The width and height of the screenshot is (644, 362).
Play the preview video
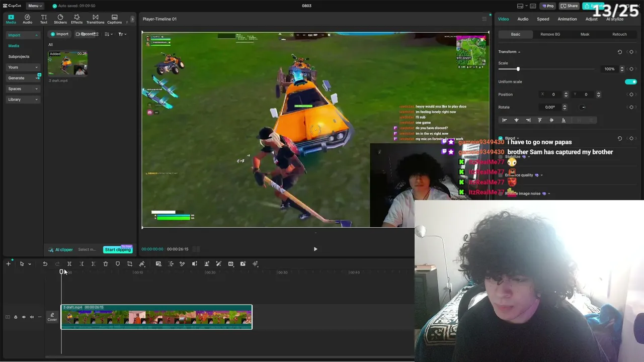[x=315, y=249]
